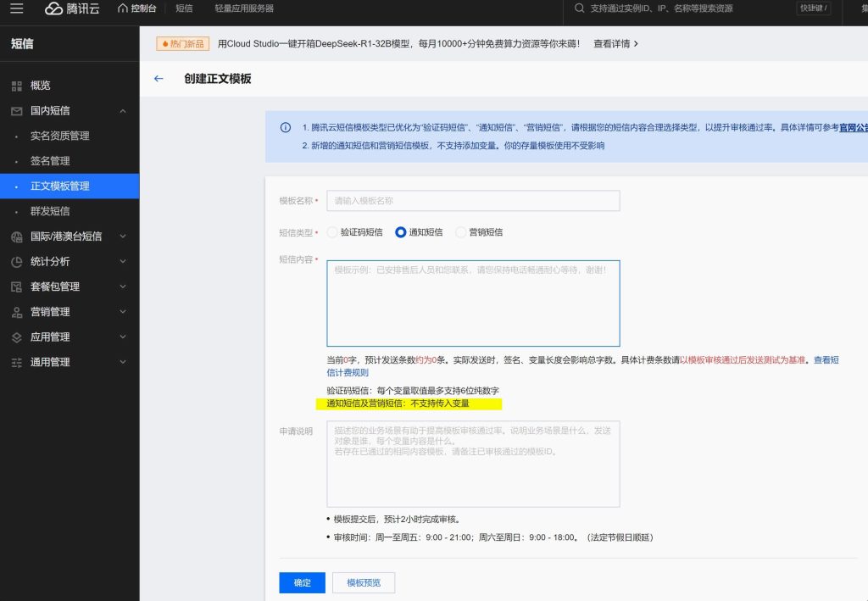
Task: Click the 概览 grid icon
Action: point(17,86)
